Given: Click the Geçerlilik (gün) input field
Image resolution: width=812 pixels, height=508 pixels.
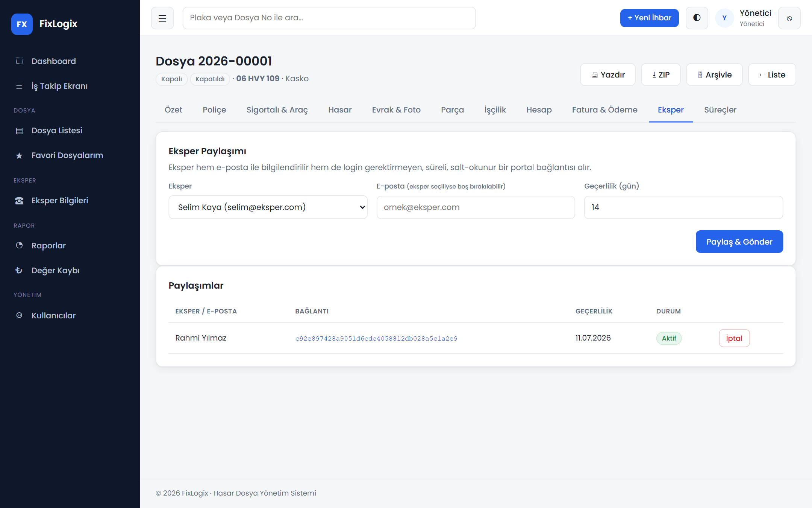Looking at the screenshot, I should [683, 207].
